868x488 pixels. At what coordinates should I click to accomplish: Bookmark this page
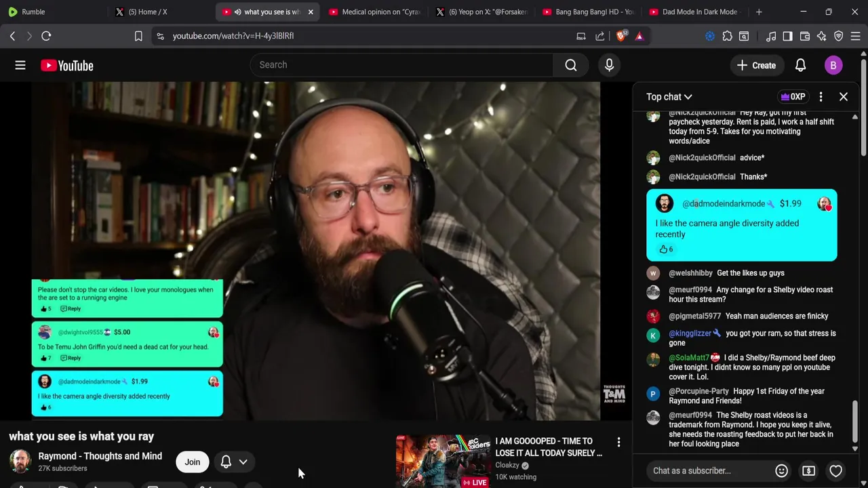138,36
